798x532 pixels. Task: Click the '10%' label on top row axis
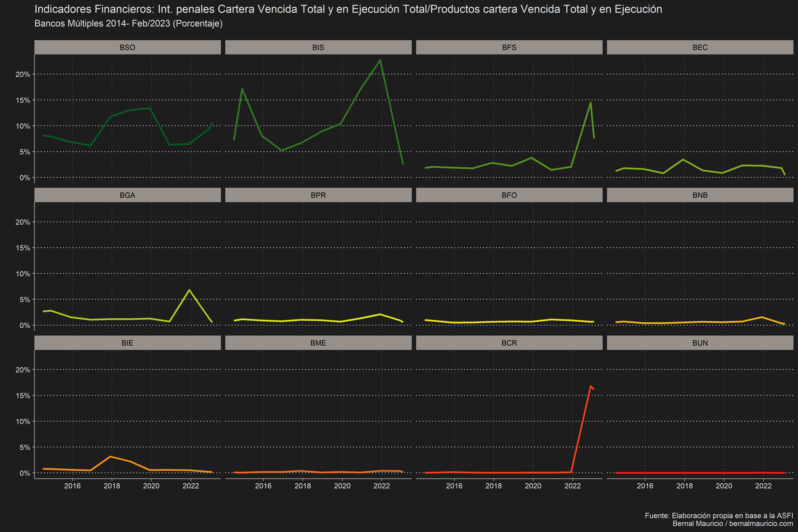[23, 126]
